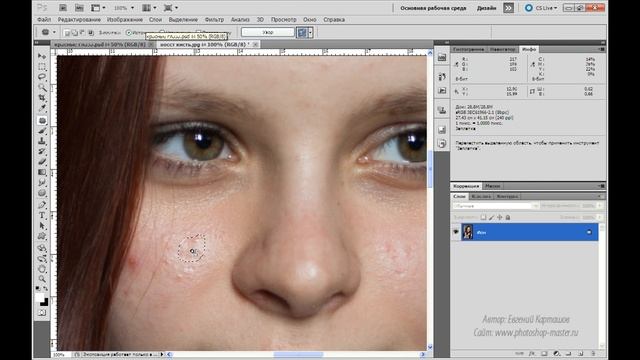This screenshot has height=360, width=640.
Task: Switch to the Каналы tab
Action: (x=481, y=196)
